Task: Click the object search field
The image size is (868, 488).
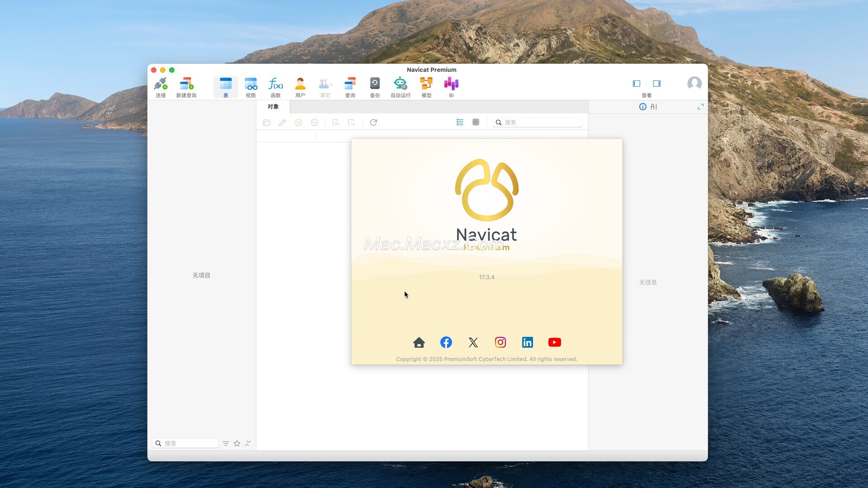Action: pos(541,122)
